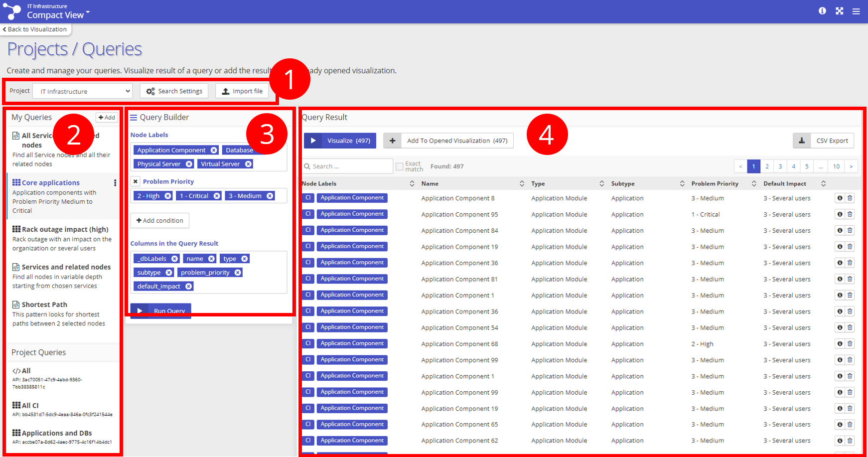Click the query result Search field

pyautogui.click(x=349, y=166)
